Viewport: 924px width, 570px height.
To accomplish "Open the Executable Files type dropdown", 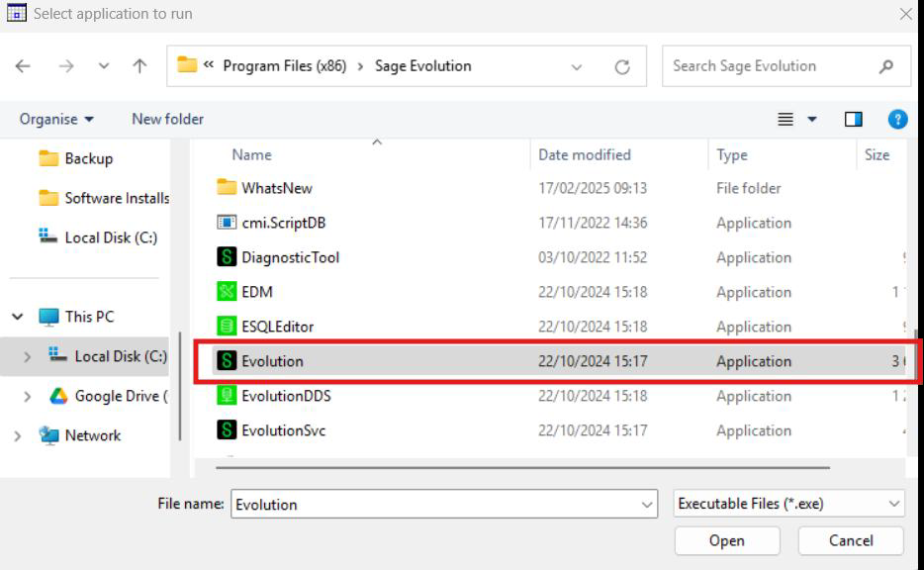I will [788, 504].
